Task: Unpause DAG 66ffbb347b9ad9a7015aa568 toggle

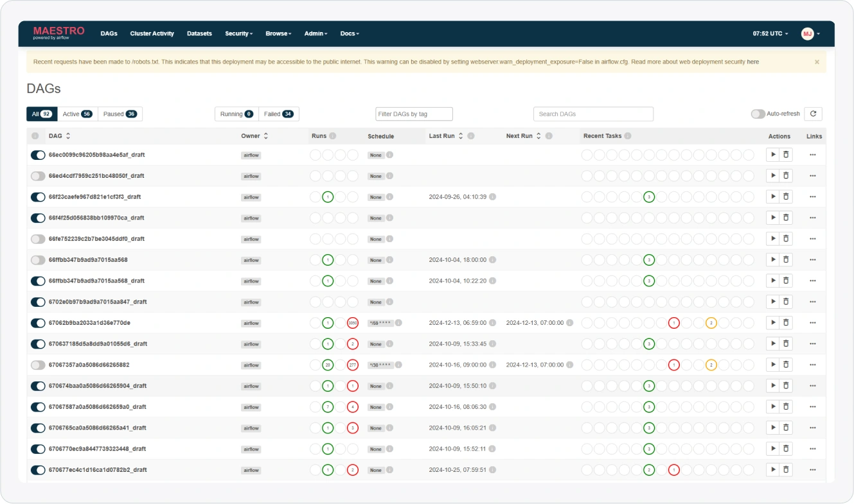Action: 38,260
